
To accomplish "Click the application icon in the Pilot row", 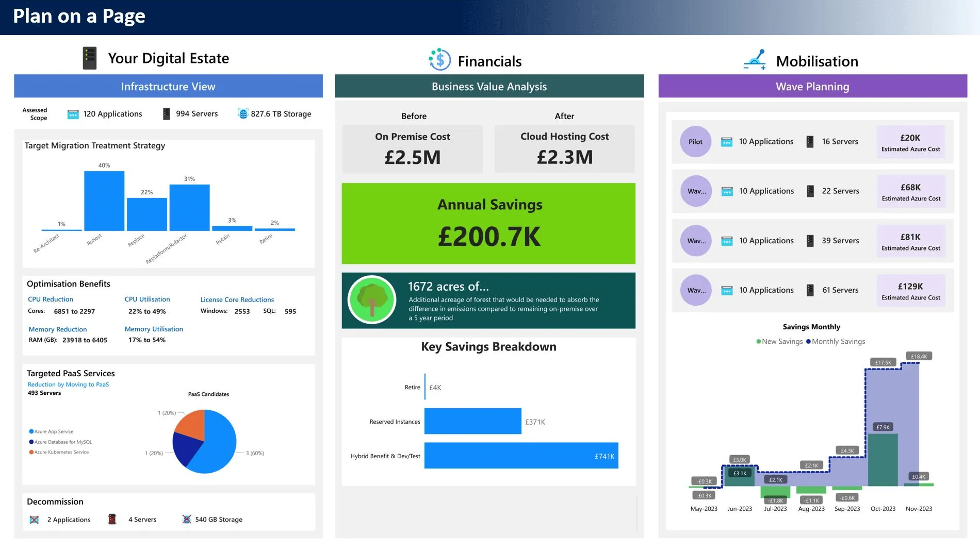I will tap(727, 142).
